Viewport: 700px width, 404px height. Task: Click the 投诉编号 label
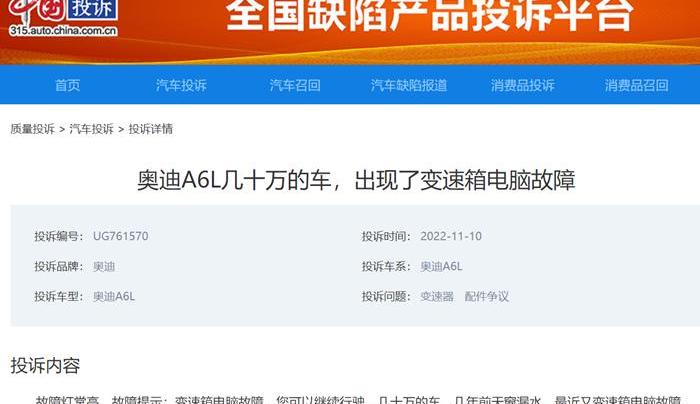point(58,236)
